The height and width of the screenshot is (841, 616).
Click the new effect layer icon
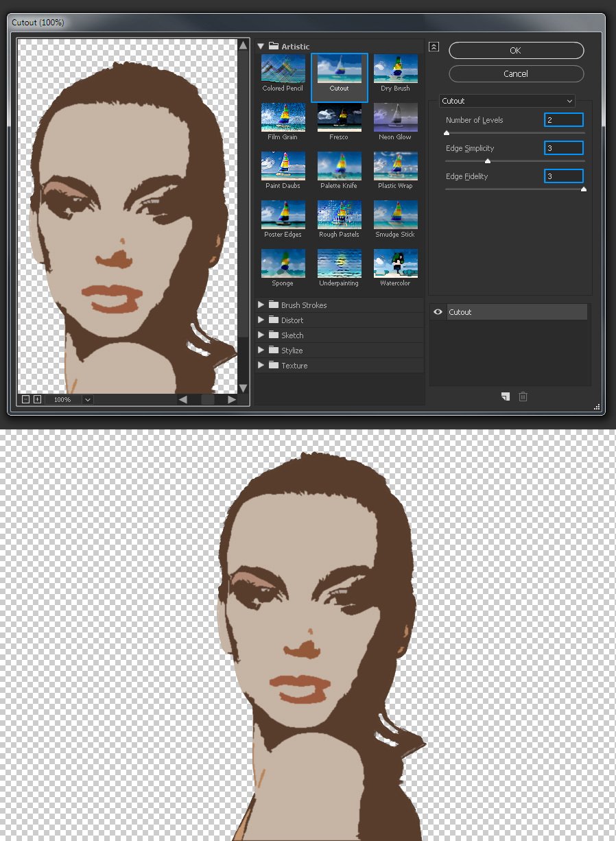pos(506,396)
